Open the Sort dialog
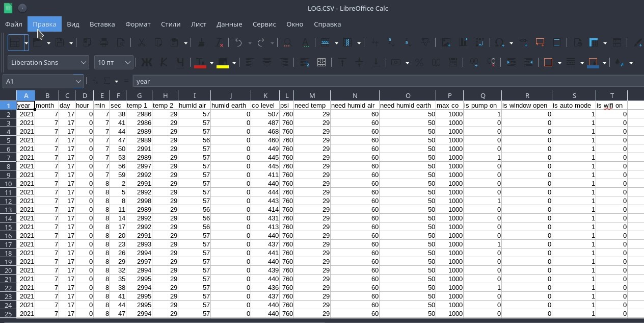The height and width of the screenshot is (323, 644). click(x=374, y=43)
